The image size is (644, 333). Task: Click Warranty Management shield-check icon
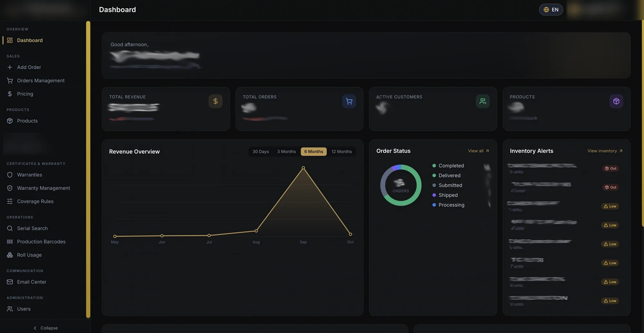tap(10, 188)
